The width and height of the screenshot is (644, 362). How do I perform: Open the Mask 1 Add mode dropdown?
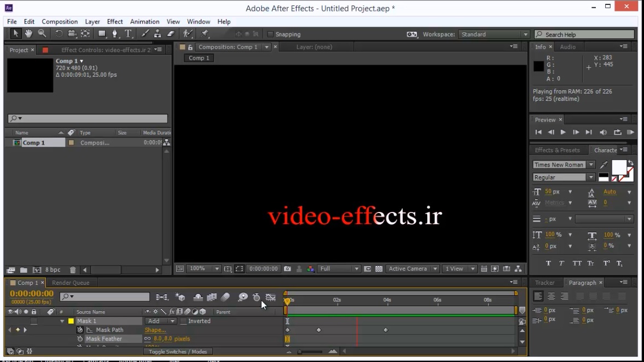pyautogui.click(x=161, y=321)
